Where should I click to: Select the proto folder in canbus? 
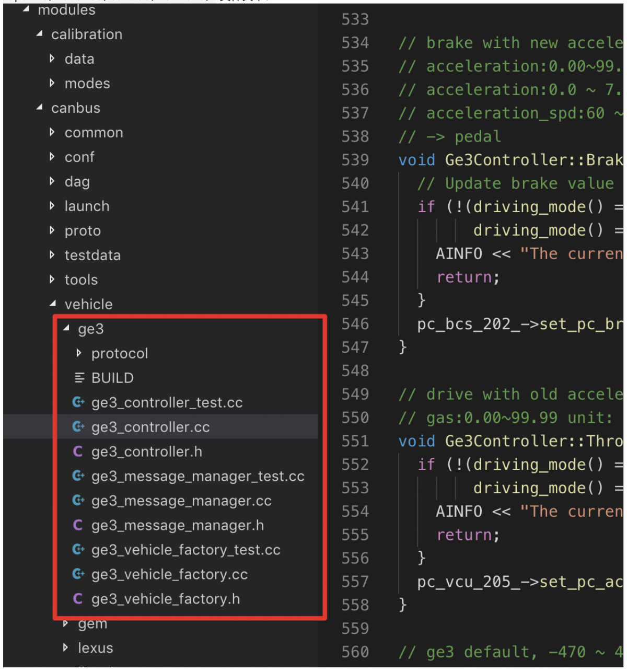[83, 230]
